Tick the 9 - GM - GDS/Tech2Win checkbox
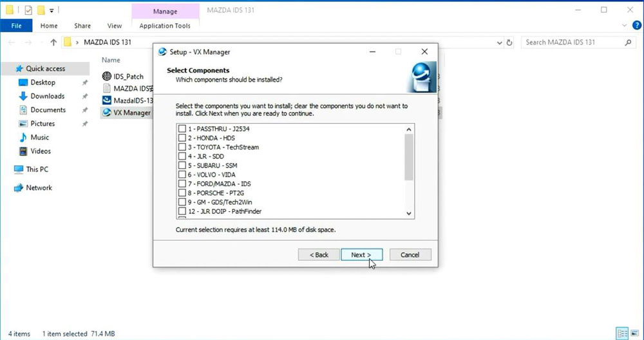Image resolution: width=644 pixels, height=340 pixels. (x=182, y=202)
